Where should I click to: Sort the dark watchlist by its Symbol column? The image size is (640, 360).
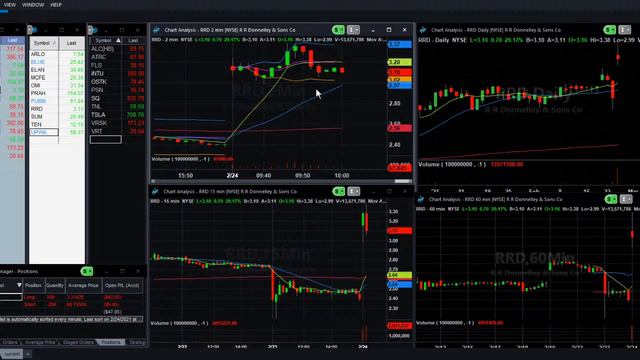106,40
